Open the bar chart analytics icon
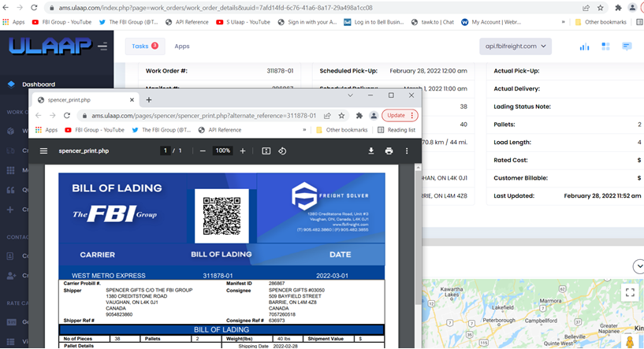Image resolution: width=644 pixels, height=349 pixels. [584, 47]
